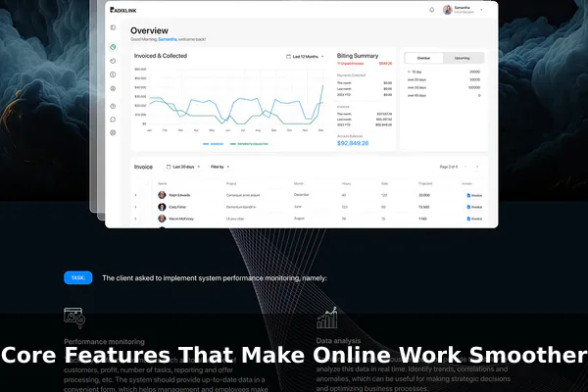This screenshot has width=588, height=392.
Task: Open invoice link for Ralph Edwards
Action: tap(474, 195)
